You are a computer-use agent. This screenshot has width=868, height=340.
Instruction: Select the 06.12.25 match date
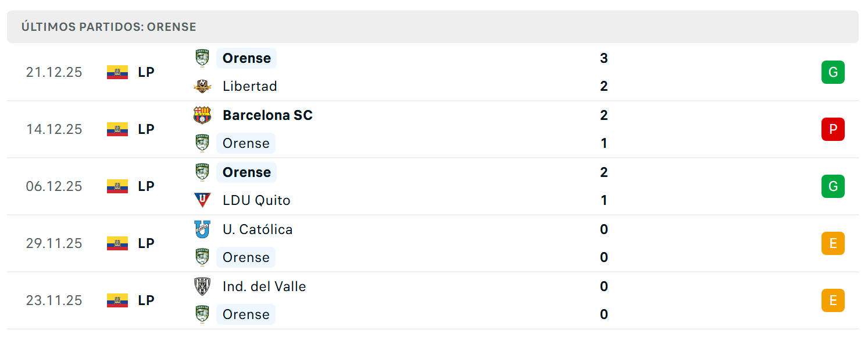click(54, 186)
